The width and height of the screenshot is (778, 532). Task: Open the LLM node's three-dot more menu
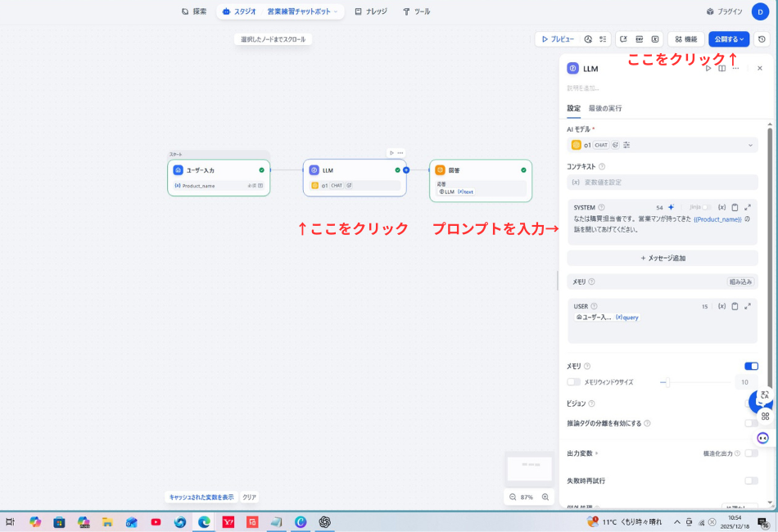(x=735, y=70)
